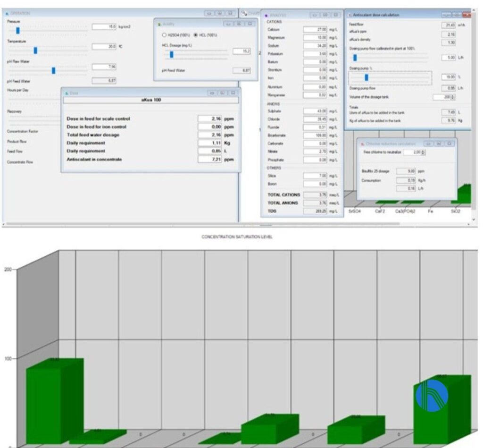The width and height of the screenshot is (483, 448).
Task: Click the blue circular logo on chart
Action: click(432, 395)
